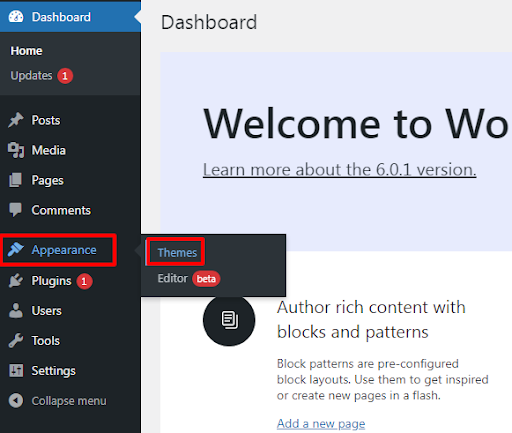Follow the 'Add a new page' link

point(321,424)
